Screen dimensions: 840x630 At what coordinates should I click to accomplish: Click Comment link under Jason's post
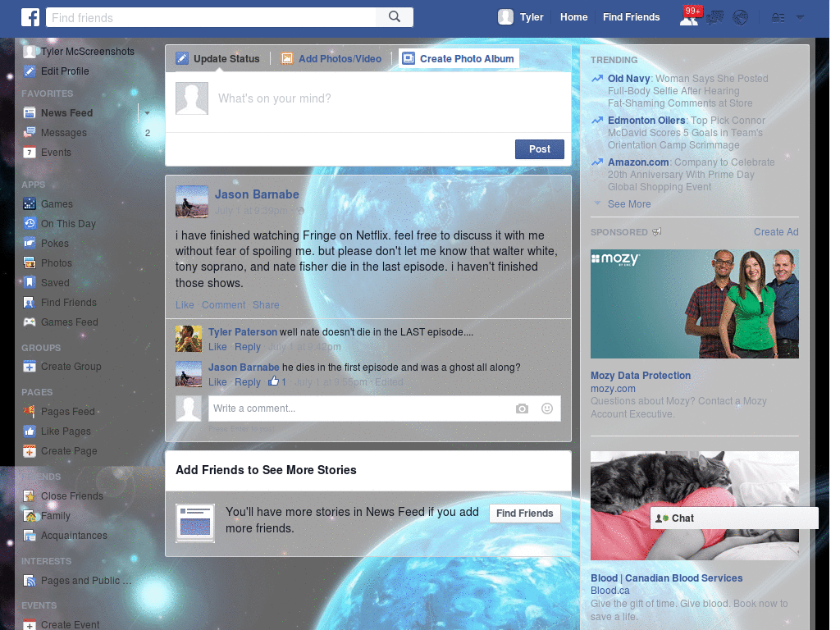click(223, 305)
